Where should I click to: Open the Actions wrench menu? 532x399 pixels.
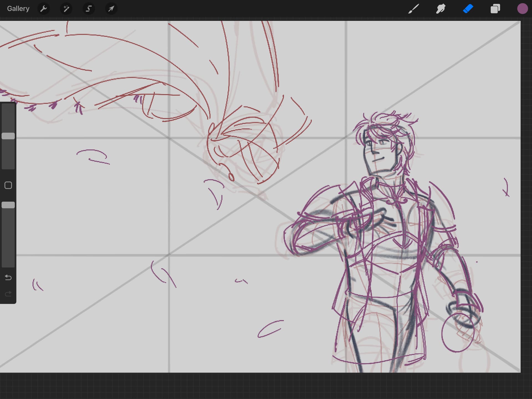44,9
